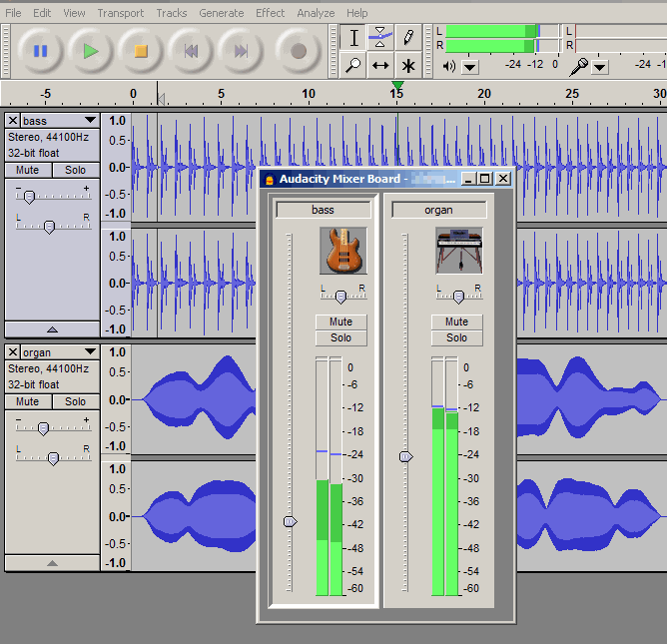The height and width of the screenshot is (644, 667).
Task: Click the Audacity icon in Mixer Board title
Action: click(269, 180)
